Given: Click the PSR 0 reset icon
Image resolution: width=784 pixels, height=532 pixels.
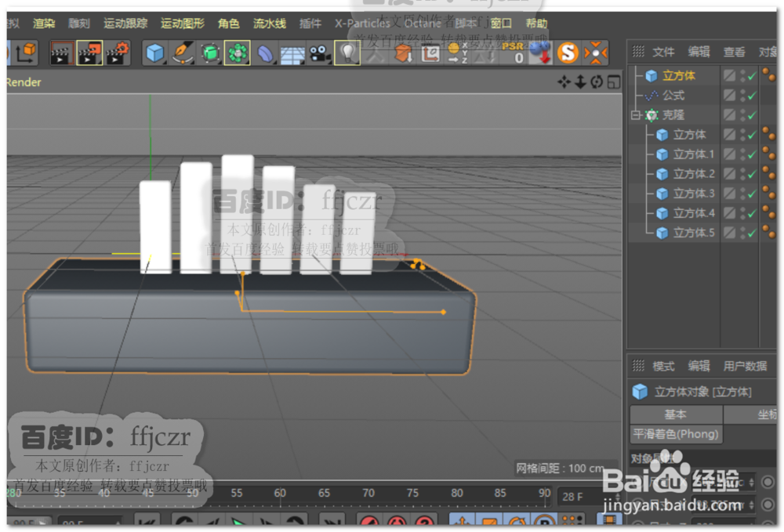Looking at the screenshot, I should coord(514,53).
